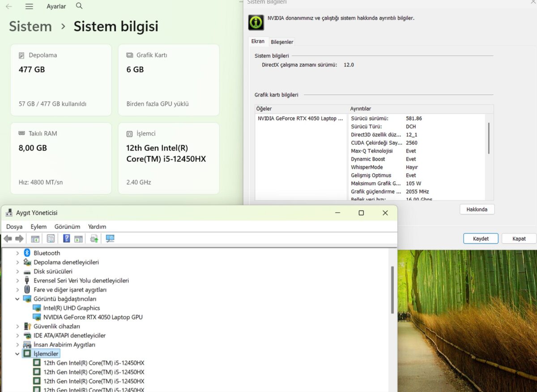Click the Aygıt Yöneticisi vertical scrollbar
The image size is (537, 392).
(x=392, y=290)
